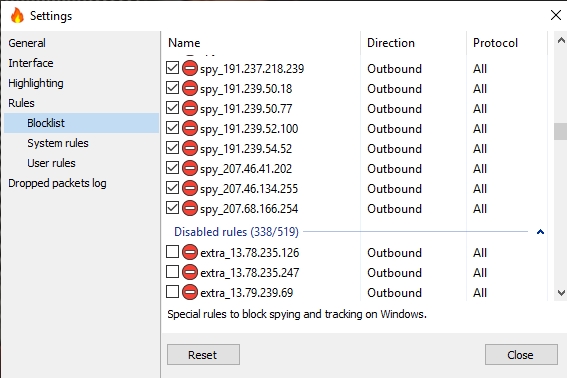Open the General settings page

click(27, 43)
